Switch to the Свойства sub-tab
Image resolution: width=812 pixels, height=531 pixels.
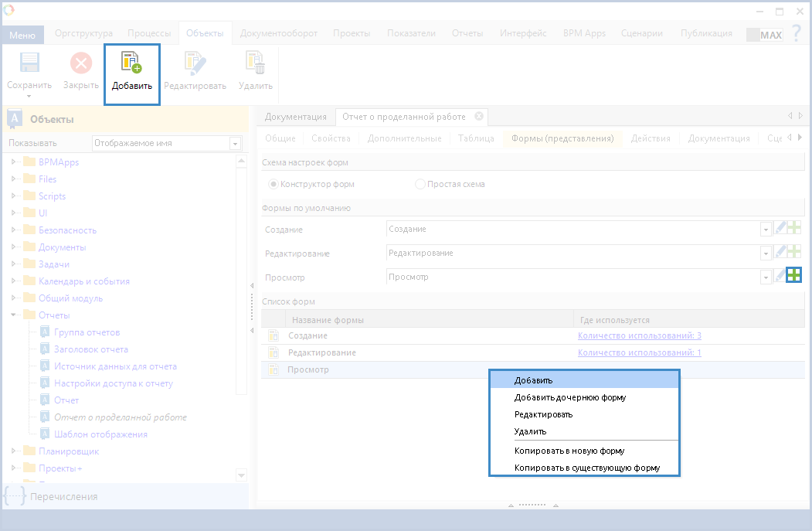pyautogui.click(x=331, y=138)
